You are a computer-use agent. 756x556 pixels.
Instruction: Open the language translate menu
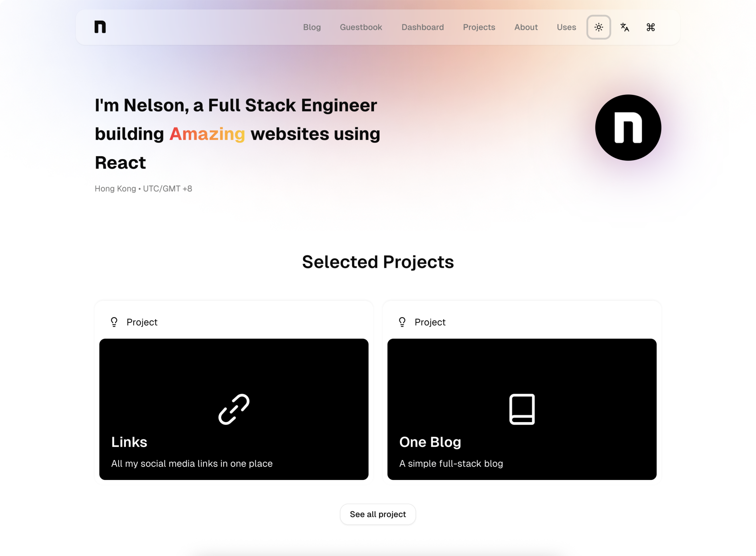point(625,27)
